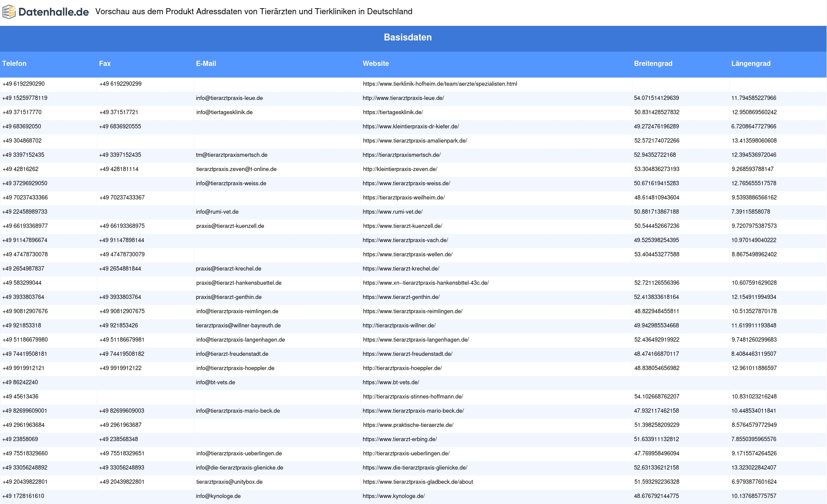Click the Längengrad column header
This screenshot has height=504, width=827.
(x=751, y=63)
